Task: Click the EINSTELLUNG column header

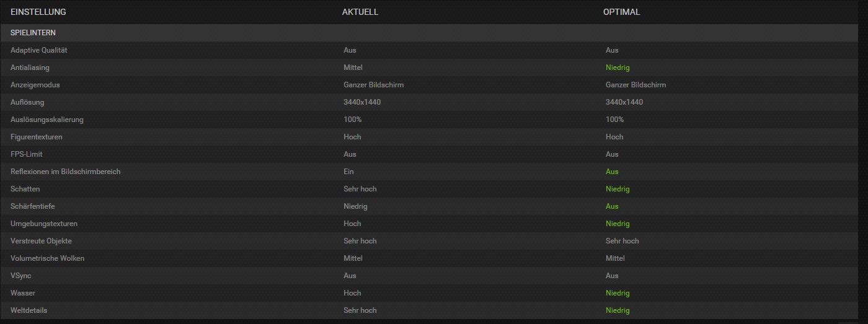Action: pos(38,12)
